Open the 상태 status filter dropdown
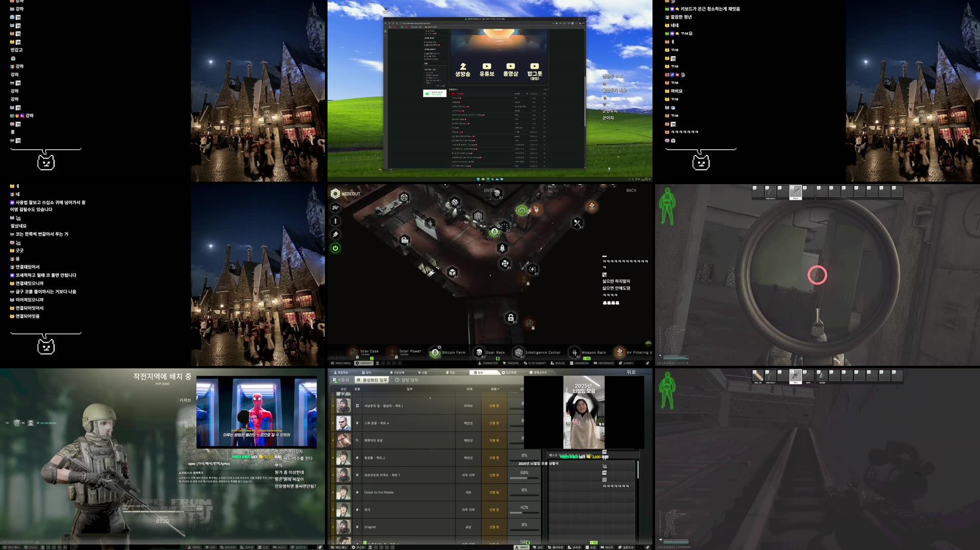 click(x=496, y=389)
